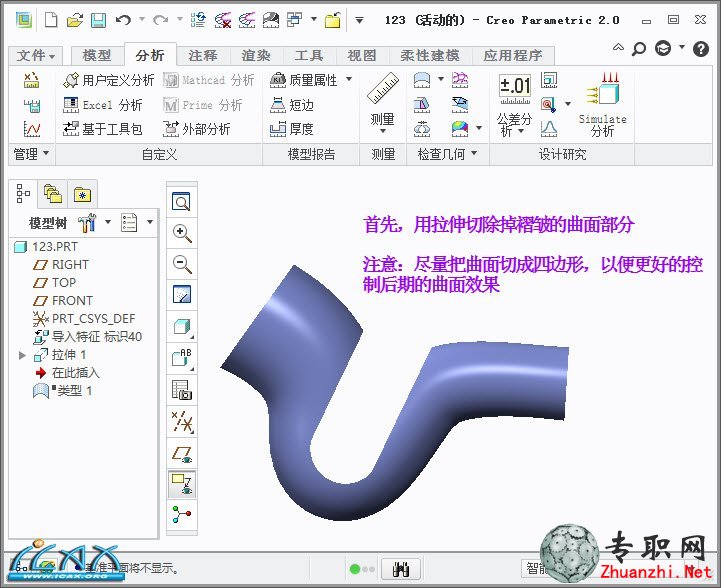Zoom out with minus magnifier
Screen dimensions: 721x588
(182, 264)
